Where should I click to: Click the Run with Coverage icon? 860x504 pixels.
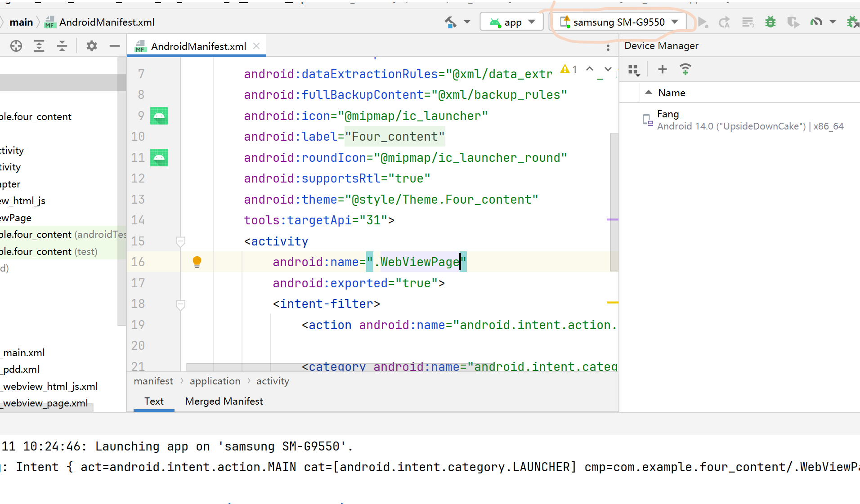[793, 22]
